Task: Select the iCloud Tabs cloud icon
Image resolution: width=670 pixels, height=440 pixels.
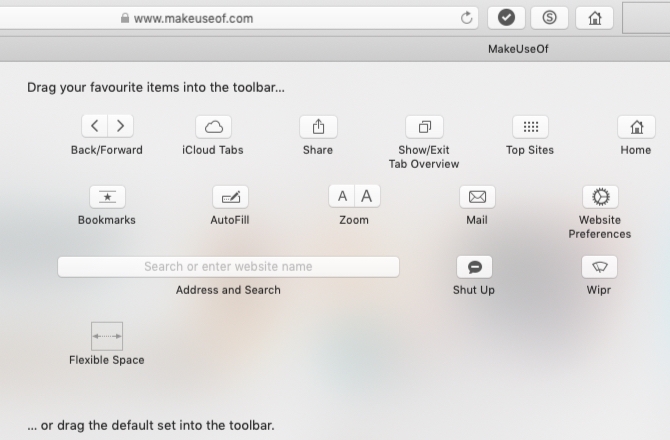Action: coord(213,126)
